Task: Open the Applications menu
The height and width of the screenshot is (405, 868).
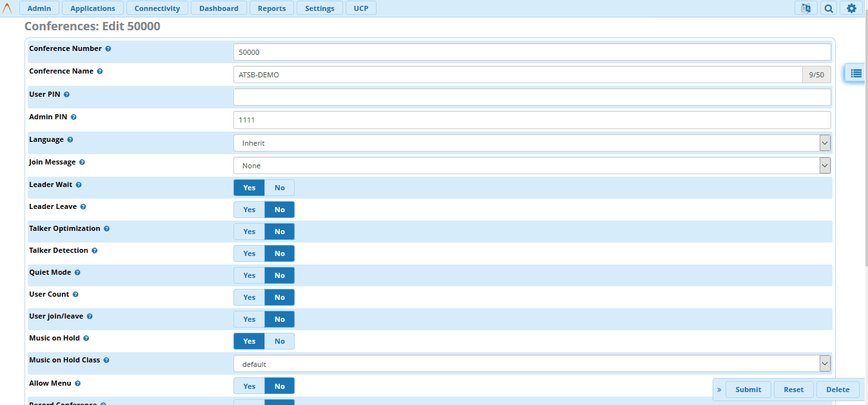Action: [x=93, y=8]
